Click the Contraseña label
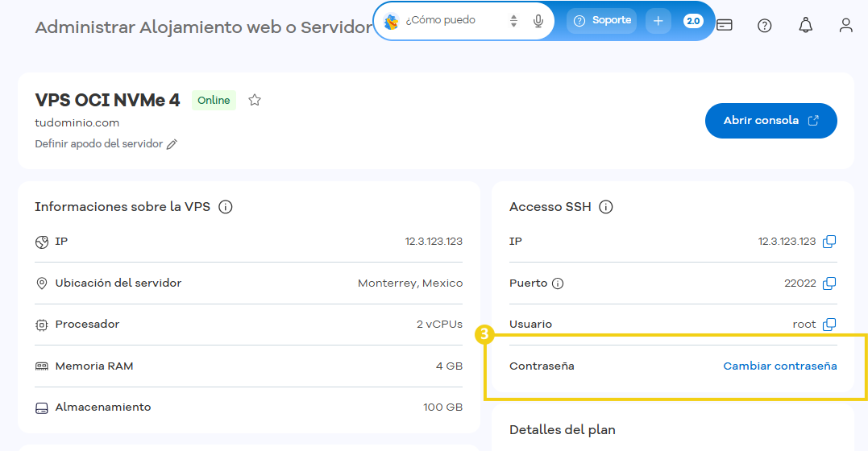The image size is (868, 451). click(x=542, y=366)
